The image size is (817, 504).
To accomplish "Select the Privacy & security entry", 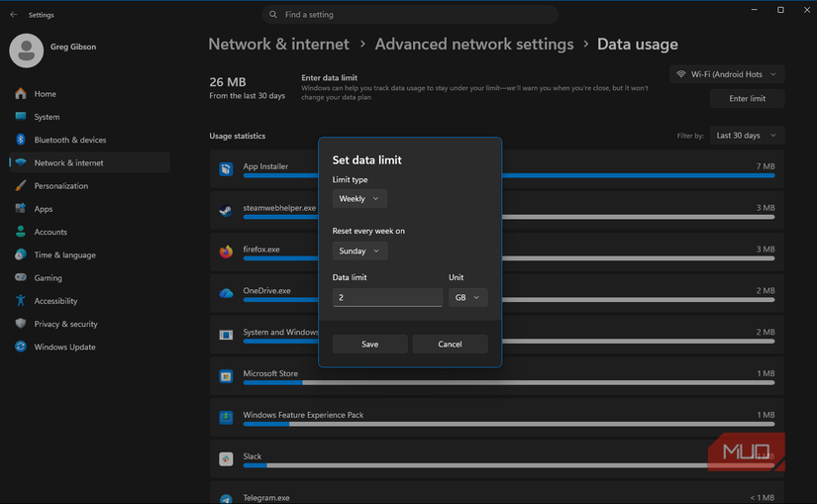I will coord(89,324).
